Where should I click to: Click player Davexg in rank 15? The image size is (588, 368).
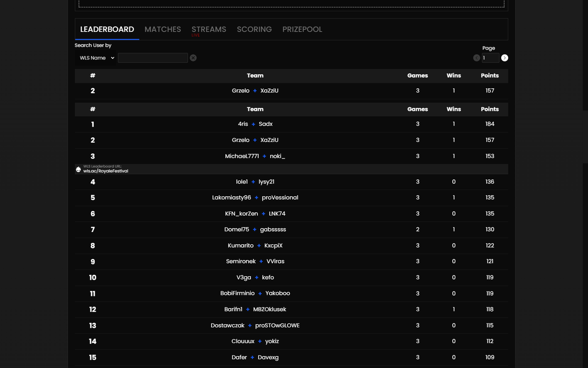tap(268, 358)
